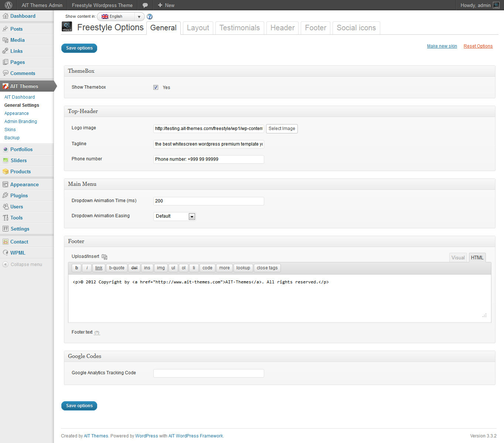504x443 pixels.
Task: Click the Tools icon in sidebar
Action: (x=6, y=218)
